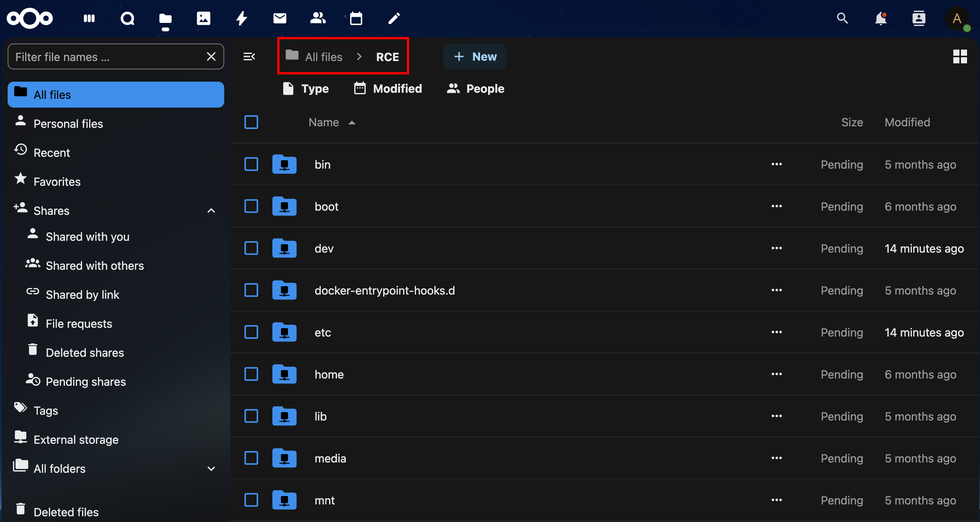Open the Photos app icon

(204, 18)
